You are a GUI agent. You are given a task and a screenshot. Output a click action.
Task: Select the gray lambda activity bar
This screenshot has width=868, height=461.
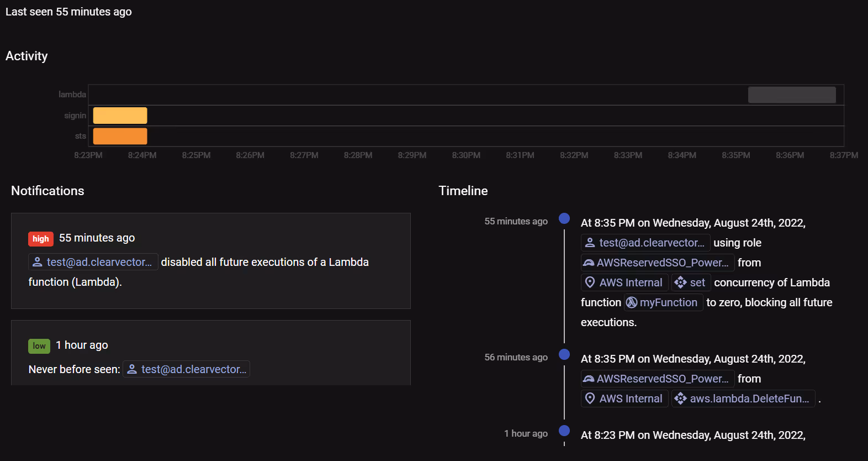click(792, 95)
